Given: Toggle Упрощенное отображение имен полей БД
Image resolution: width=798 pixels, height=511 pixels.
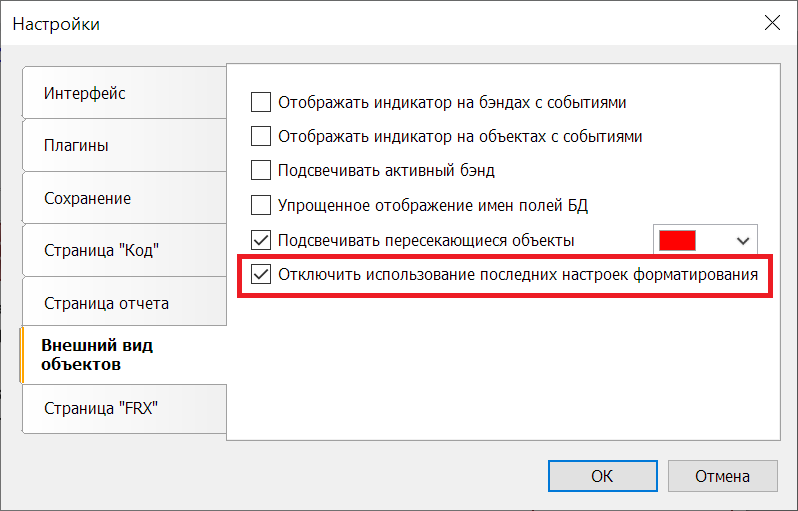Looking at the screenshot, I should (x=261, y=206).
